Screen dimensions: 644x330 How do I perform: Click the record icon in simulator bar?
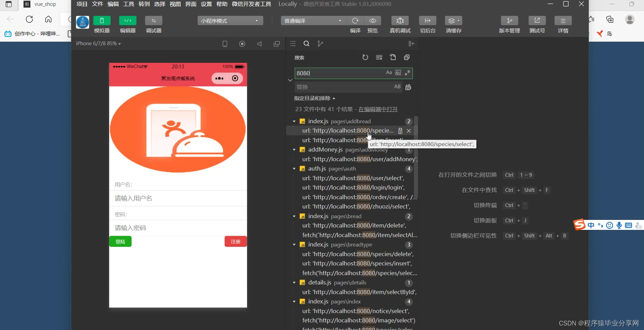coord(242,44)
